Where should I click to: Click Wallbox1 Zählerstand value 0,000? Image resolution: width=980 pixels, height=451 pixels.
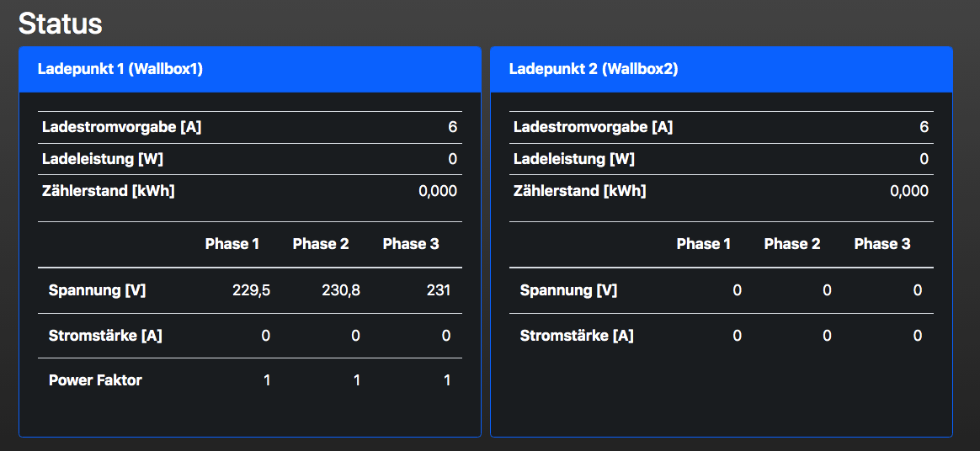click(x=438, y=191)
